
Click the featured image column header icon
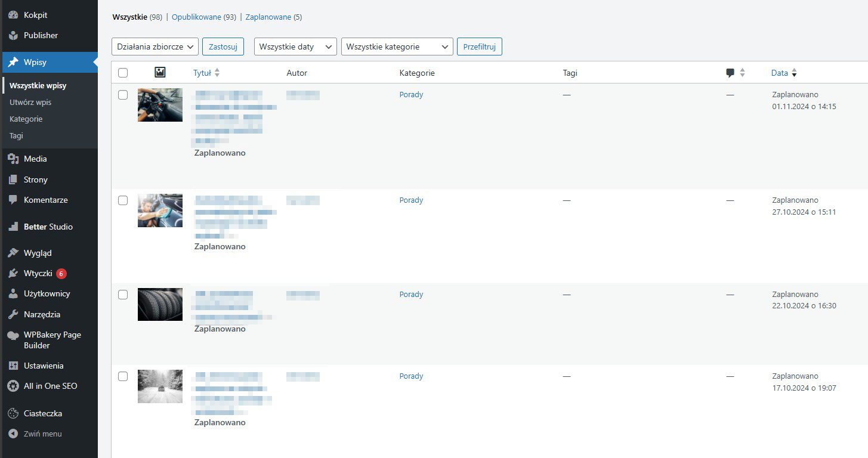tap(159, 73)
